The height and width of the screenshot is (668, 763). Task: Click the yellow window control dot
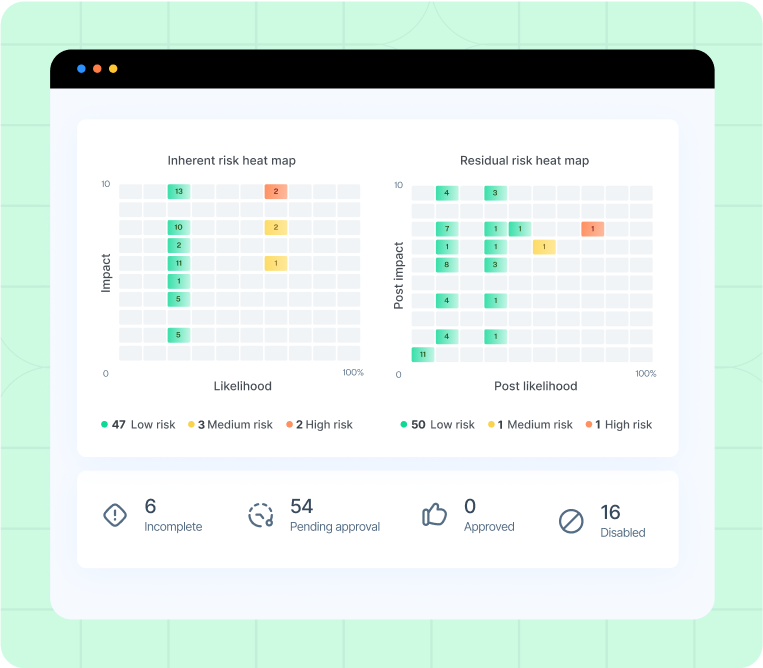[113, 69]
